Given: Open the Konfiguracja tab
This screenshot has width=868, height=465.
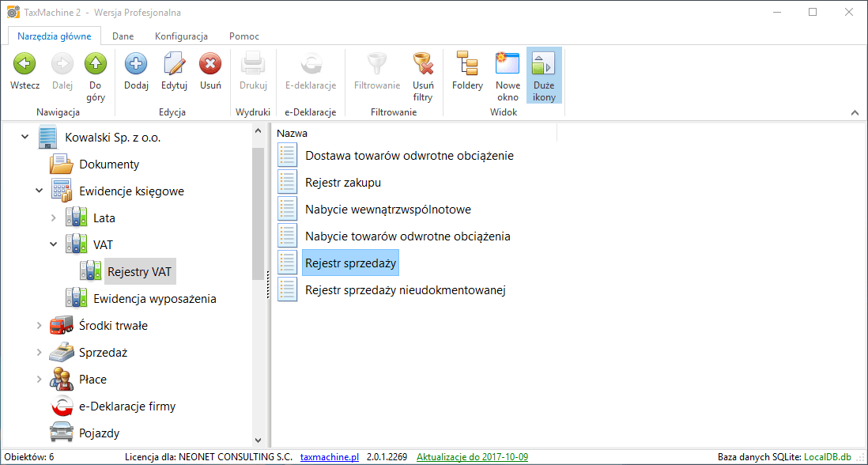Looking at the screenshot, I should click(x=181, y=36).
